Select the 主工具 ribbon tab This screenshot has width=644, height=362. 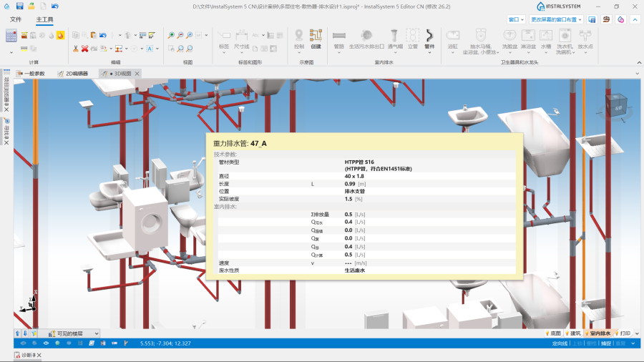click(x=44, y=19)
